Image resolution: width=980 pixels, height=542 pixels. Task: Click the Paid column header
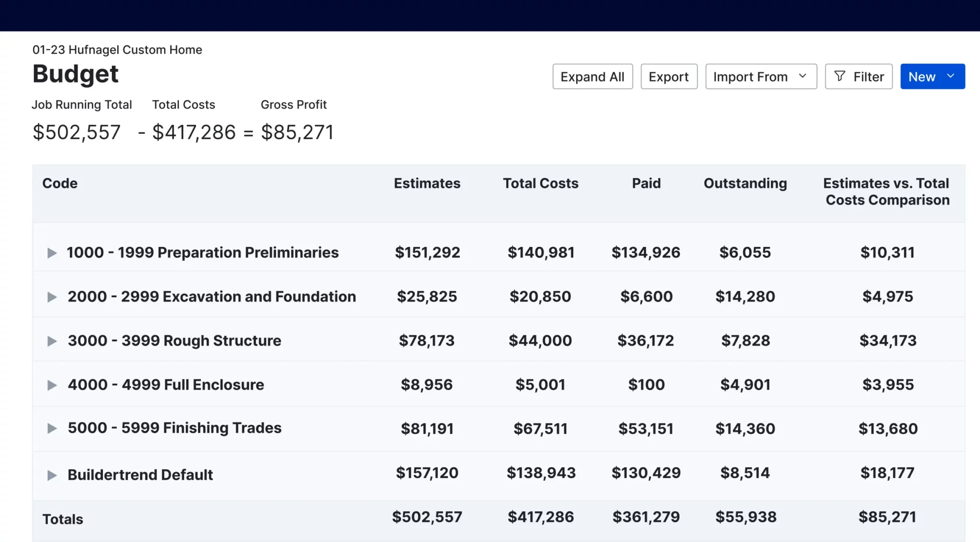point(646,183)
